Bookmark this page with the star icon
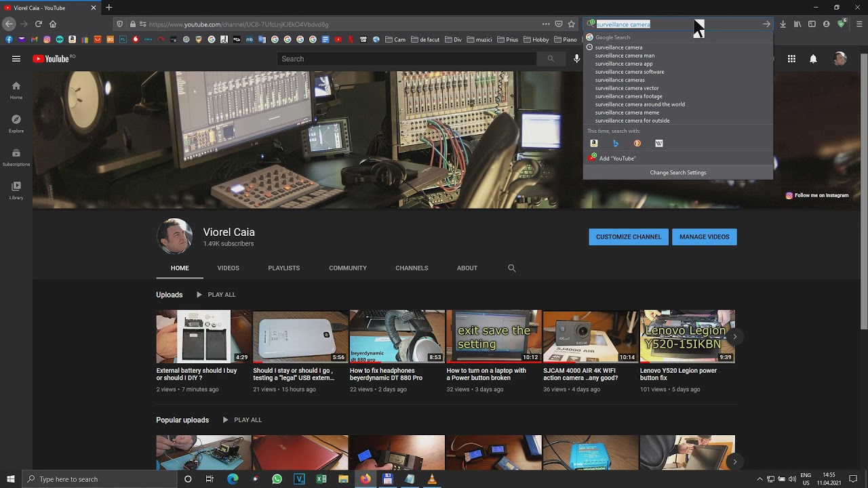868x488 pixels. point(572,24)
